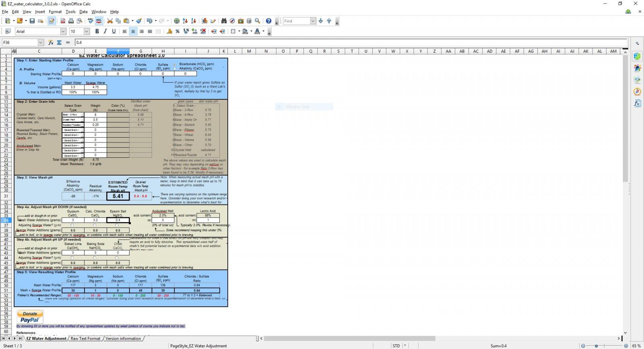Open Name Box F36 dropdown
The image size is (644, 349).
pyautogui.click(x=41, y=42)
